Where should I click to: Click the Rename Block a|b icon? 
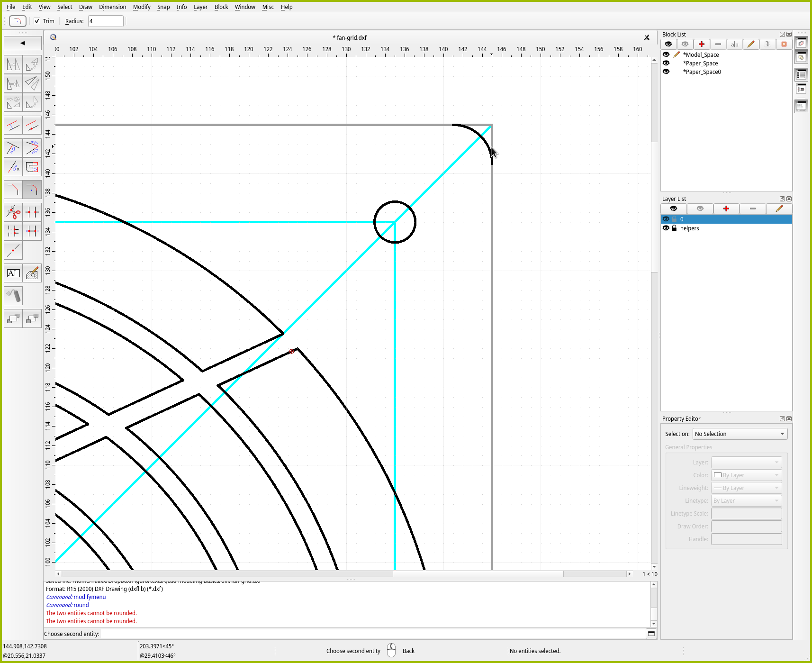(734, 44)
